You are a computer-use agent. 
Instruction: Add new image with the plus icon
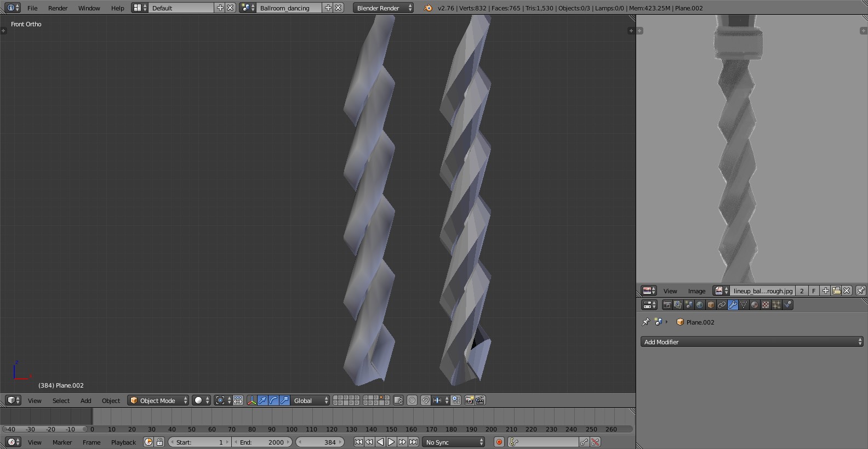tap(826, 291)
